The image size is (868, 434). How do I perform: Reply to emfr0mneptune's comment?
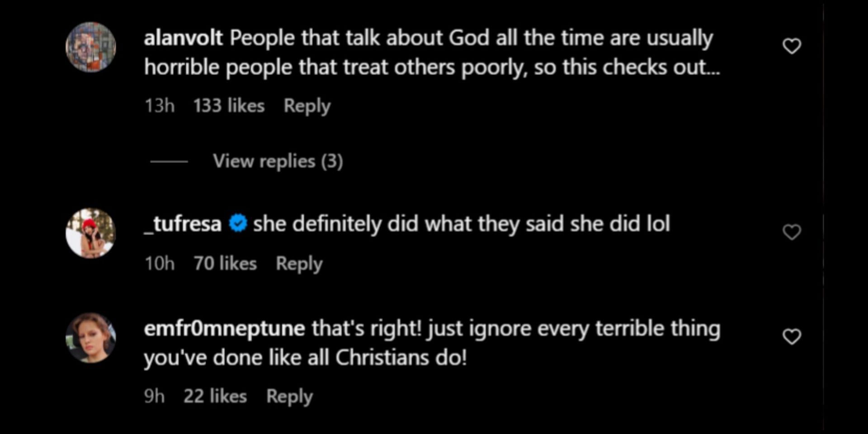click(289, 396)
